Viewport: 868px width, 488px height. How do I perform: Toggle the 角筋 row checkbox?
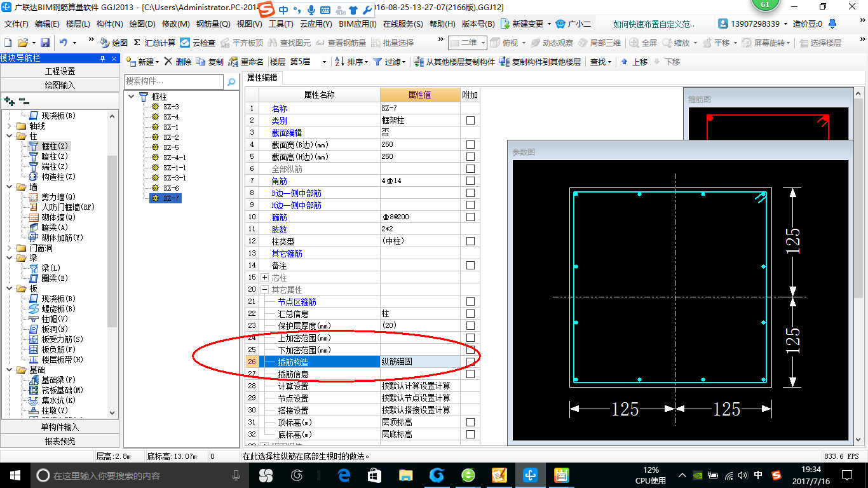coord(470,180)
